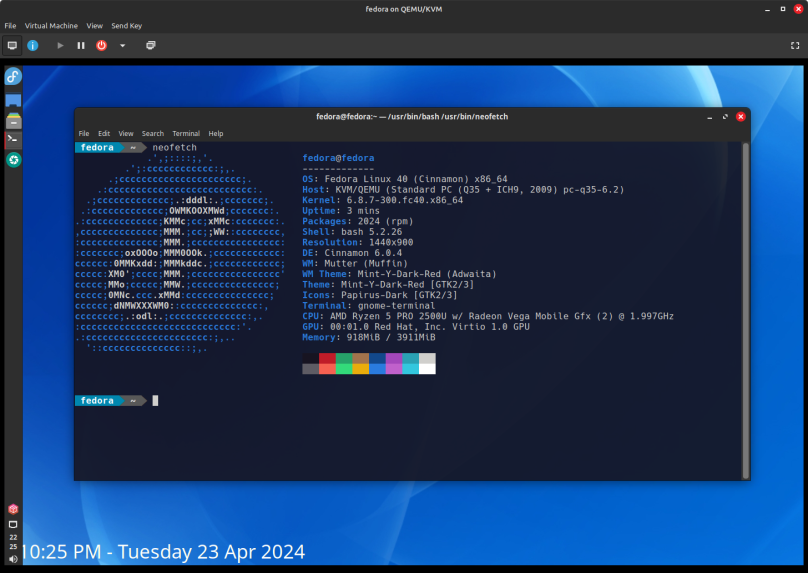
Task: Open the terminal File menu
Action: pos(84,133)
